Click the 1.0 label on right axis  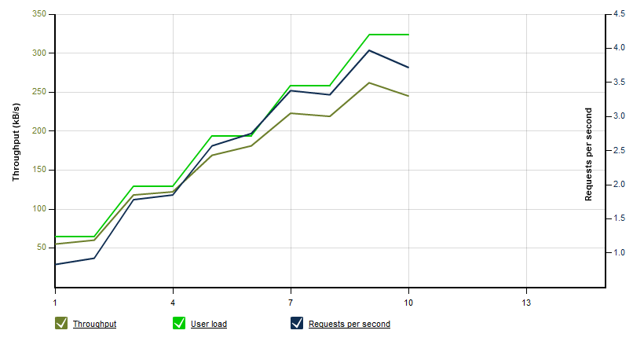[x=620, y=252]
